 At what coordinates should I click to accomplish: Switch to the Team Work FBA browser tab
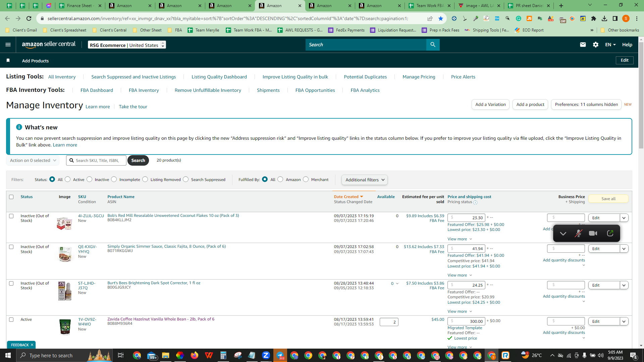pos(429,6)
